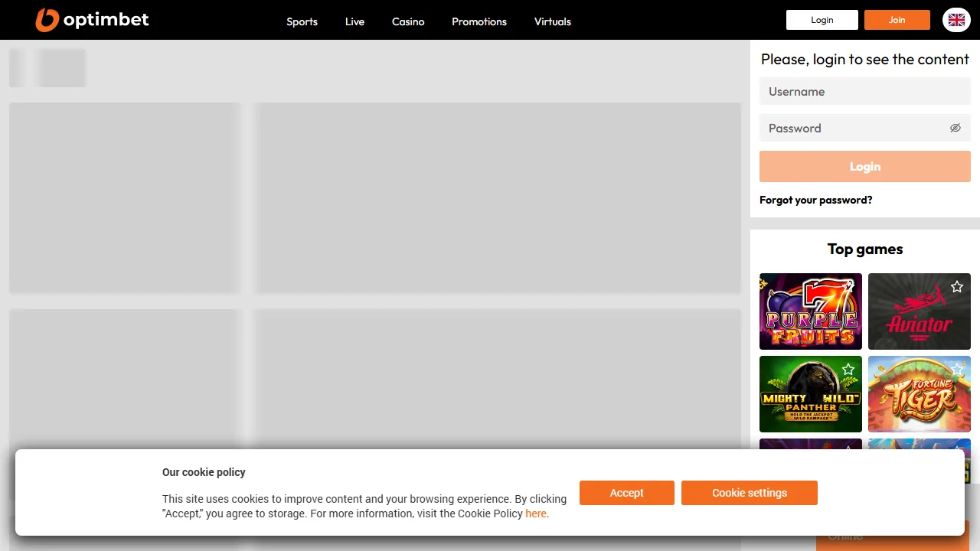This screenshot has height=551, width=980.
Task: Click the Optimbet logo
Action: click(x=93, y=20)
